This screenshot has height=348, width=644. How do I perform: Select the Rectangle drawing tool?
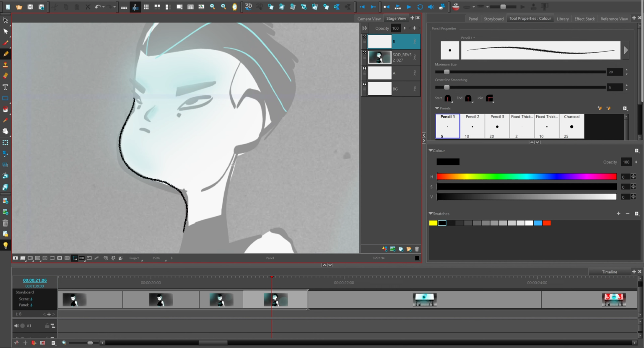pos(5,98)
